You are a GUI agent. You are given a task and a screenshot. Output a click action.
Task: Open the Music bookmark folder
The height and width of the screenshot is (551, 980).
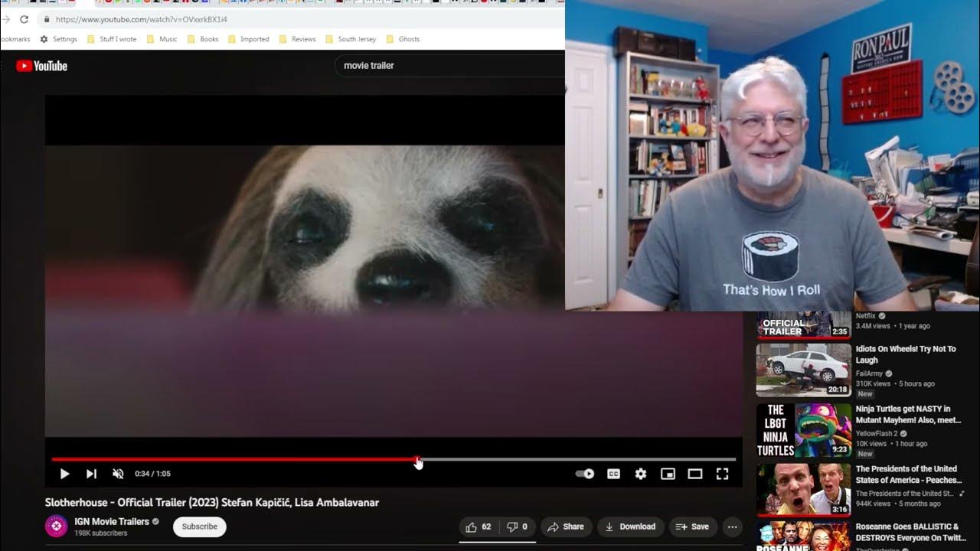tap(162, 39)
